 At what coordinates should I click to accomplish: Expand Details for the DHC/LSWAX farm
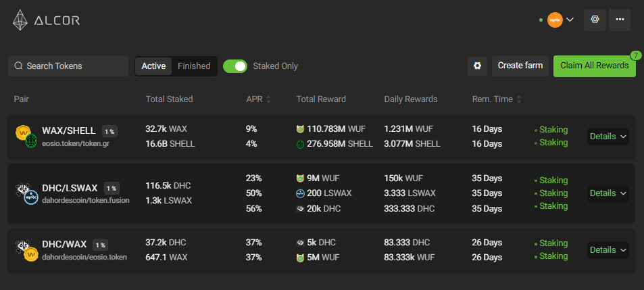tap(608, 193)
